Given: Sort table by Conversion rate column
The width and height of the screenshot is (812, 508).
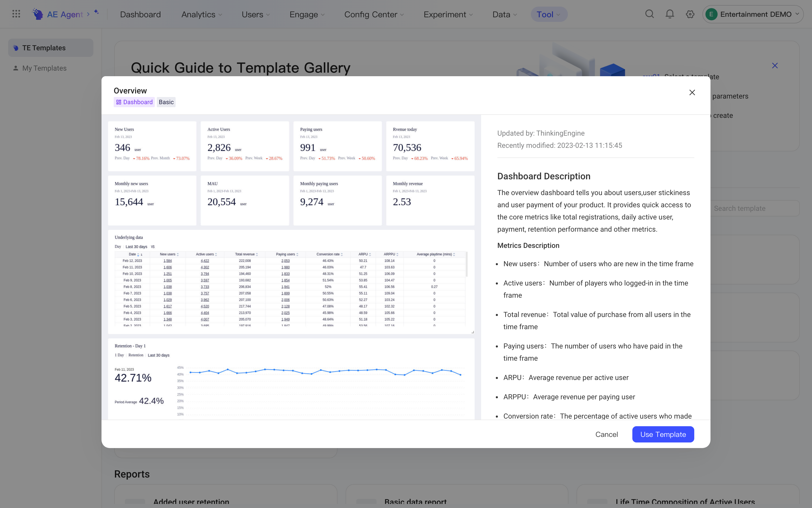Looking at the screenshot, I should click(342, 255).
